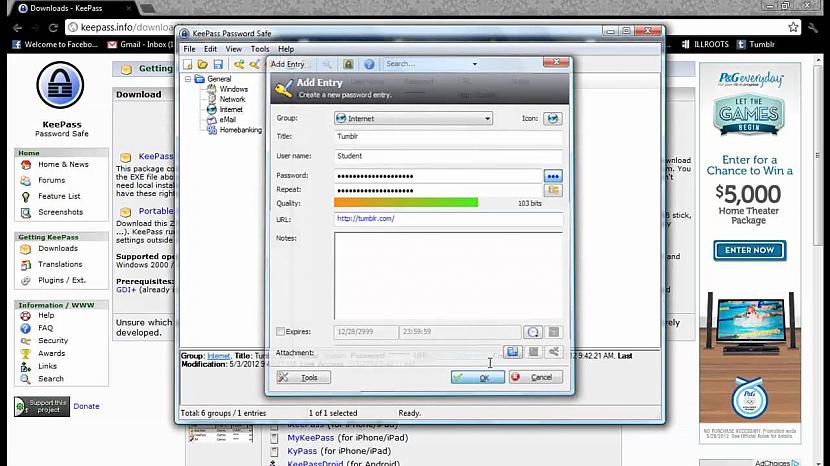Open the Tools menu in KeePass
The image size is (830, 466).
260,49
